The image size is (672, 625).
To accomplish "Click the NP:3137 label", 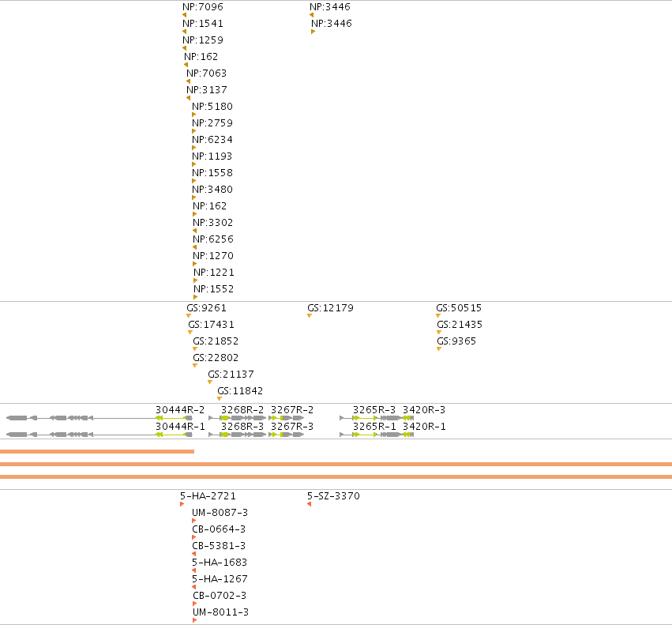I will point(207,90).
